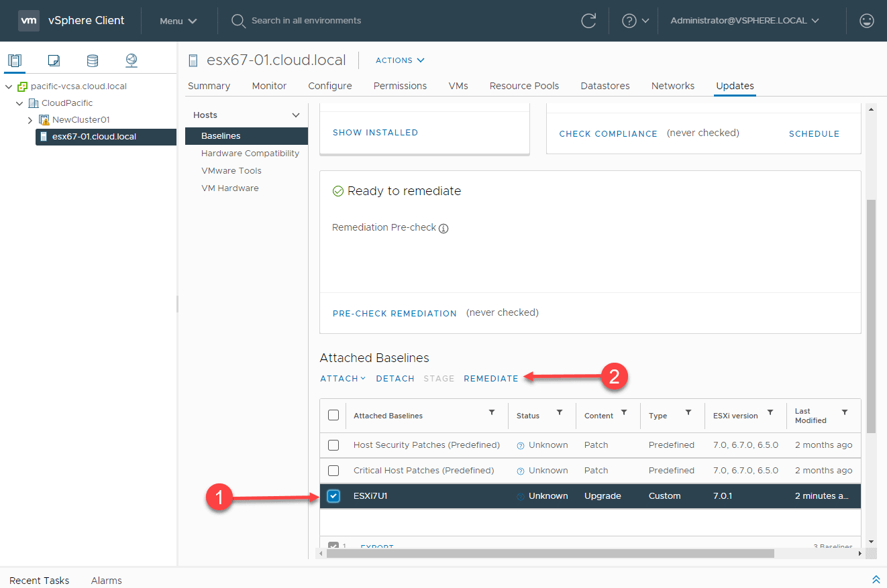The height and width of the screenshot is (588, 887).
Task: Click the SCHEDULE link
Action: 814,134
